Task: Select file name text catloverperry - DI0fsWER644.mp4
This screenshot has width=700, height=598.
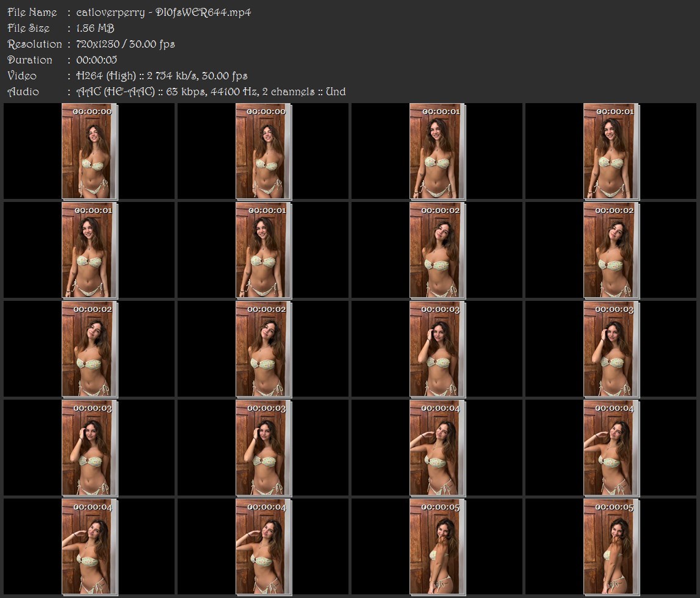Action: pyautogui.click(x=164, y=12)
